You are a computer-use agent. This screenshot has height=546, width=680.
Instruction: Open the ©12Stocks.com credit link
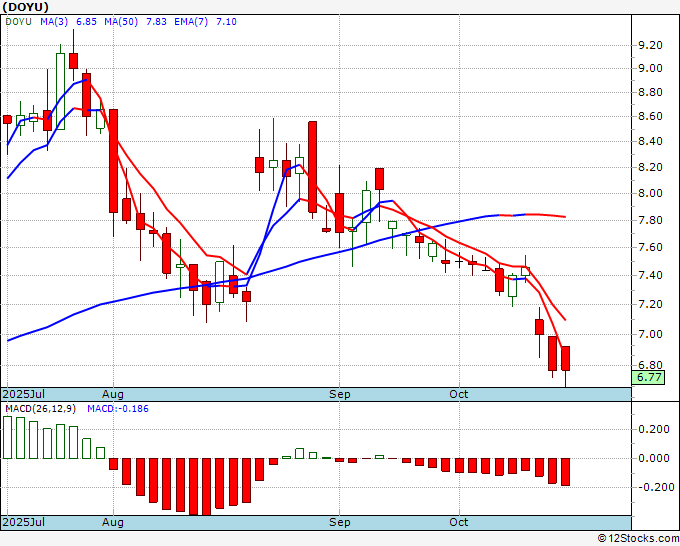point(638,539)
